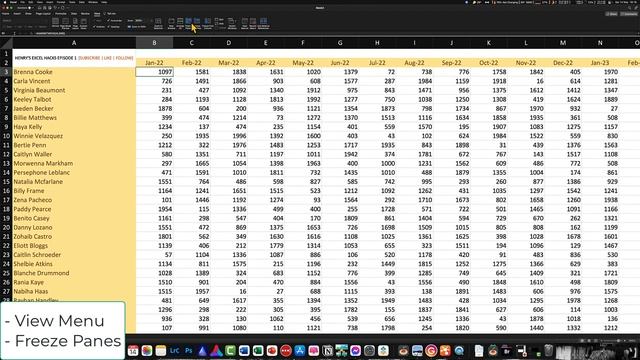Open the Draw ribbon tab
This screenshot has width=640, height=360.
[x=28, y=13]
